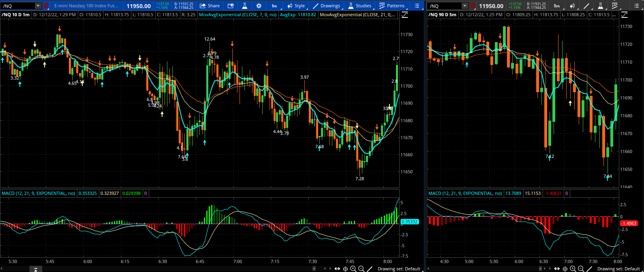The height and width of the screenshot is (272, 644).
Task: Click AvgExp: 11810.82 value label
Action: point(298,15)
